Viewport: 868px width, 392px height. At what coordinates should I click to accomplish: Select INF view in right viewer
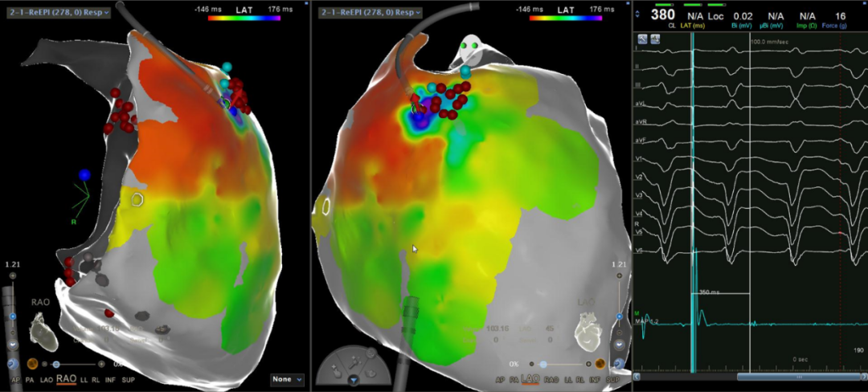[x=595, y=379]
